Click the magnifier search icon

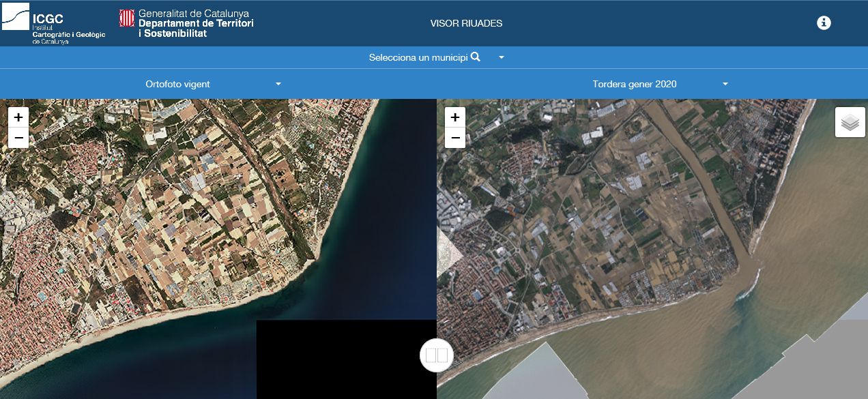476,57
